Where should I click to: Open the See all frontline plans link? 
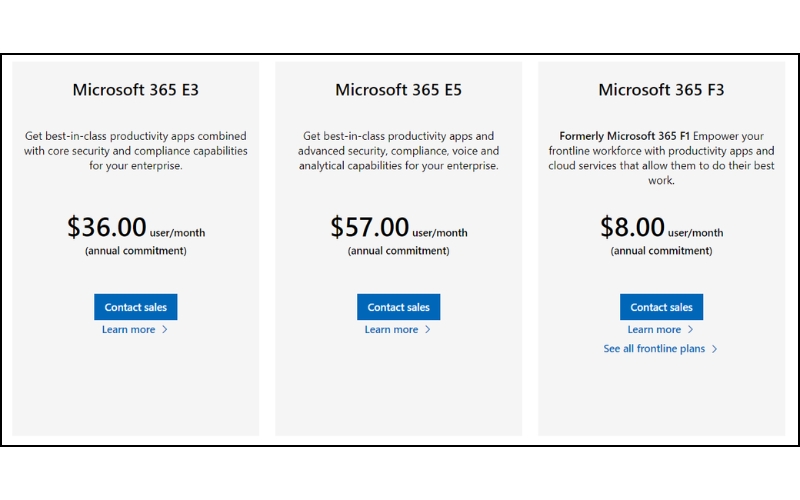654,348
